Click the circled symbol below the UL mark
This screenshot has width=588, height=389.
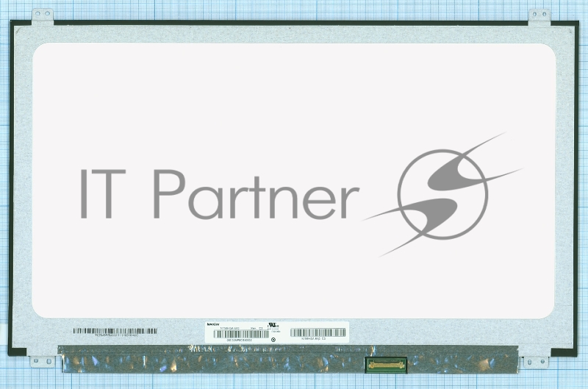pyautogui.click(x=273, y=340)
